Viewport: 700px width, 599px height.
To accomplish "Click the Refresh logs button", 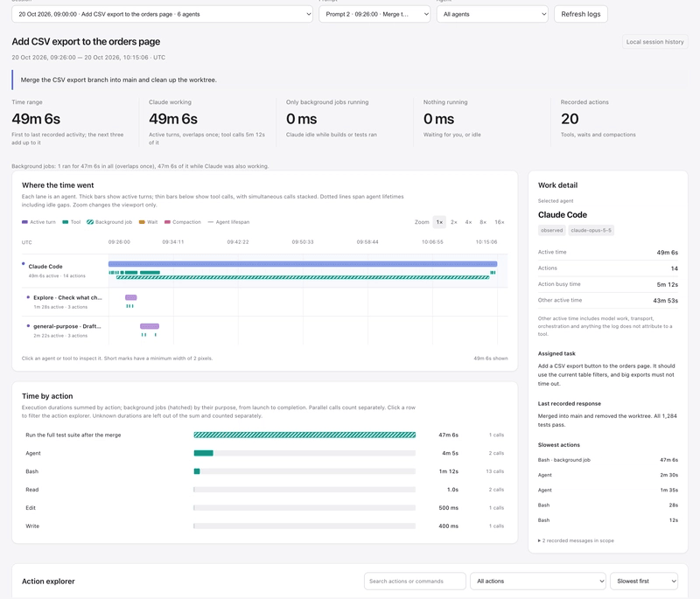I will (x=581, y=14).
